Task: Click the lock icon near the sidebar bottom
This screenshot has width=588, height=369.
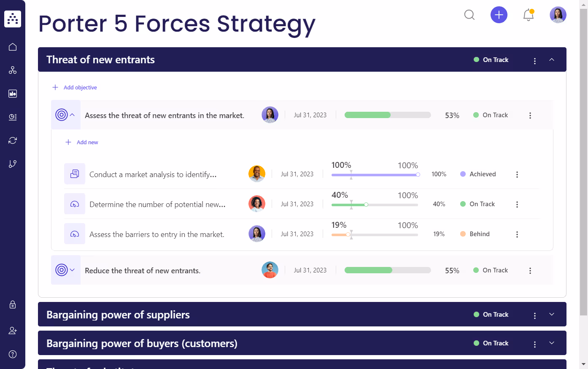Action: (x=13, y=304)
